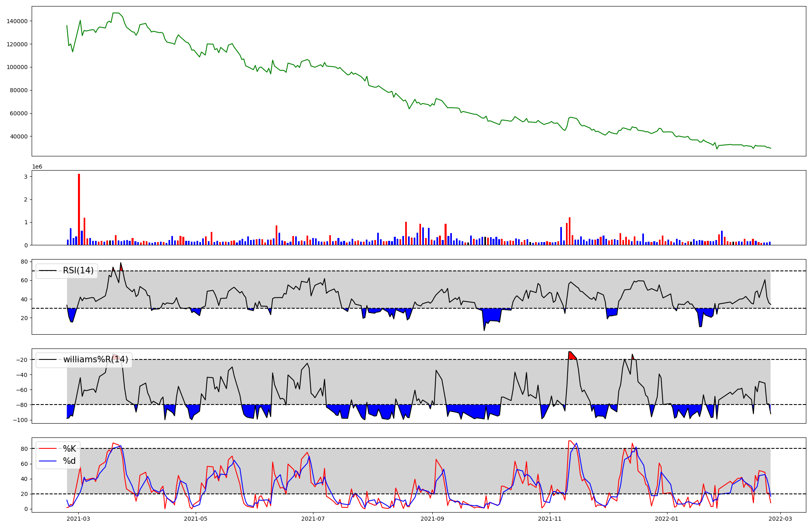
Task: Click the 2021-03 date axis label
Action: 78,519
